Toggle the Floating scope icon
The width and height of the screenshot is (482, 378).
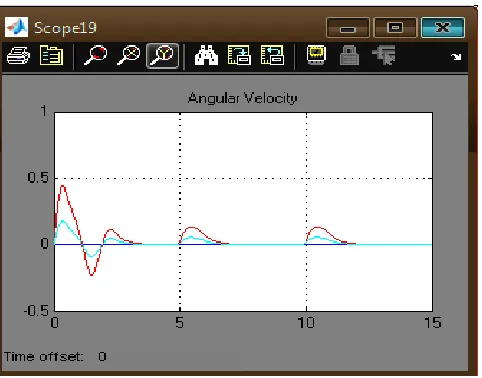tap(316, 55)
